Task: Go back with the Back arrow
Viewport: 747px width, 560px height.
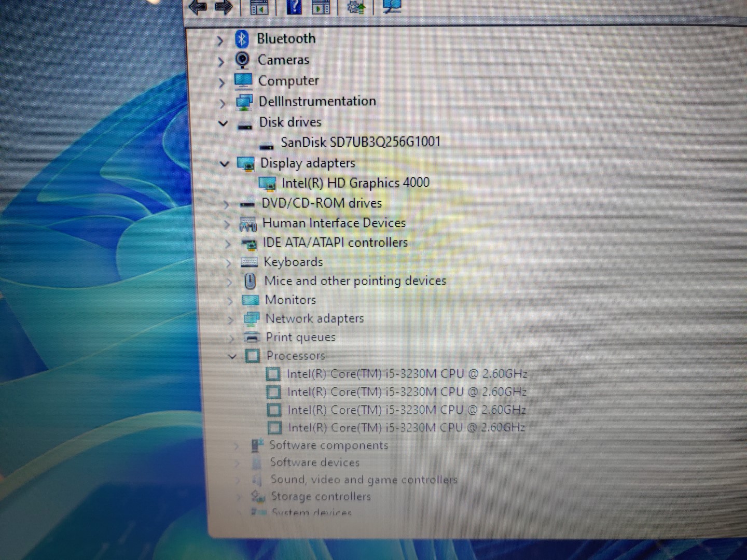Action: 198,7
